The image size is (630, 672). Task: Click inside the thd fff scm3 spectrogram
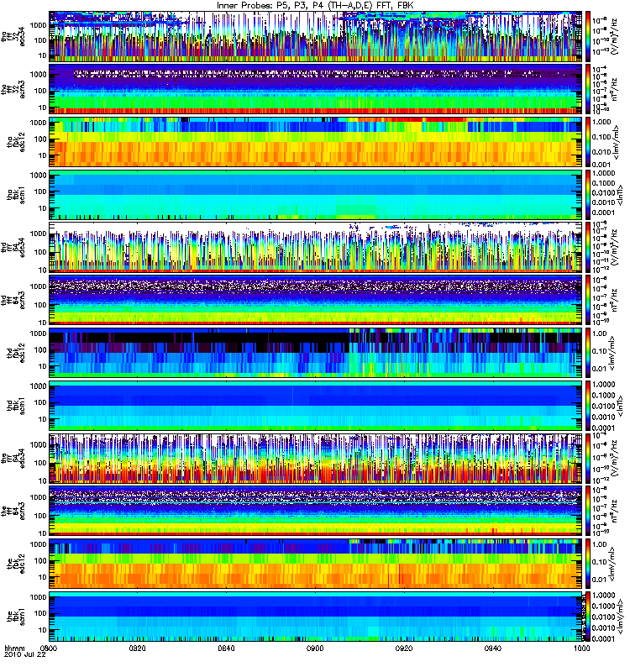tap(316, 301)
